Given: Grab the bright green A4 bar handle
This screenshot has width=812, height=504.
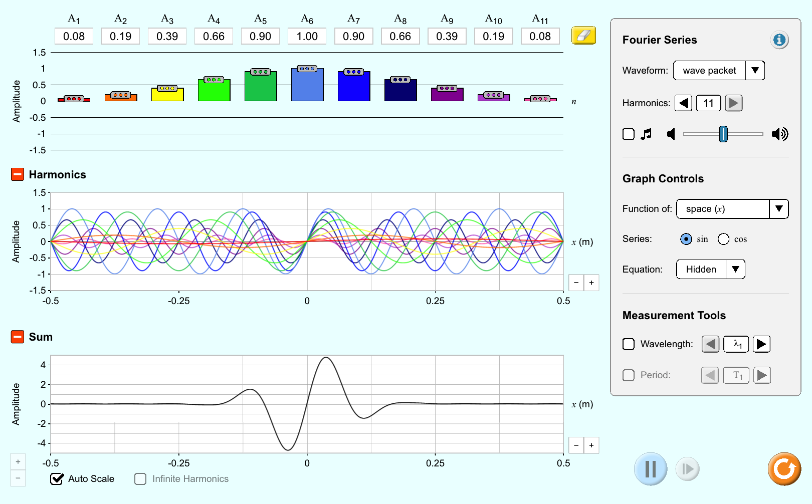Looking at the screenshot, I should (214, 80).
